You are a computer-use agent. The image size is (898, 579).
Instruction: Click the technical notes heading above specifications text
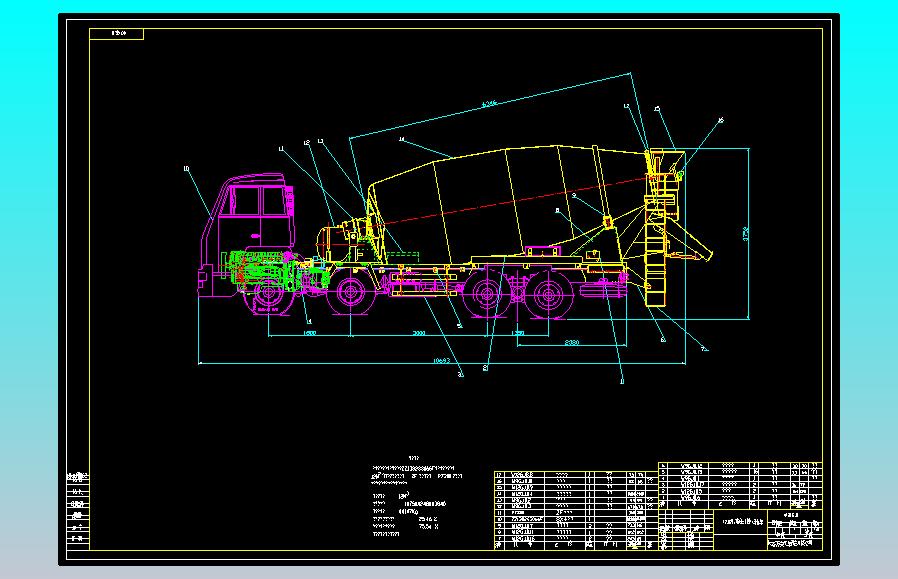(413, 458)
